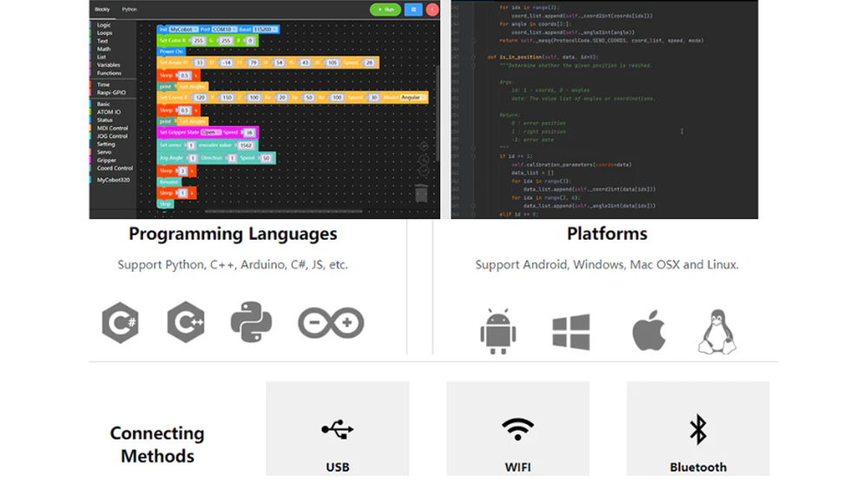Select the List toolbox category

pyautogui.click(x=102, y=57)
